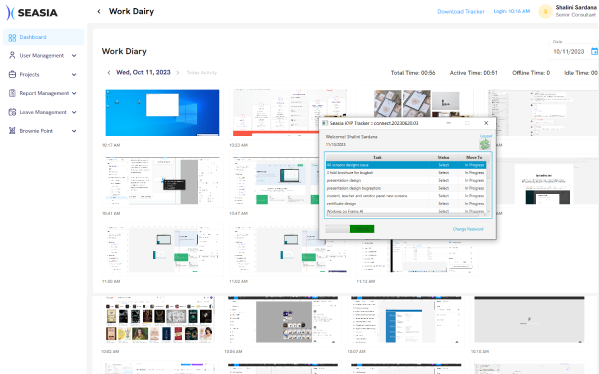Select 'All screens designs issue' task row

[406, 165]
